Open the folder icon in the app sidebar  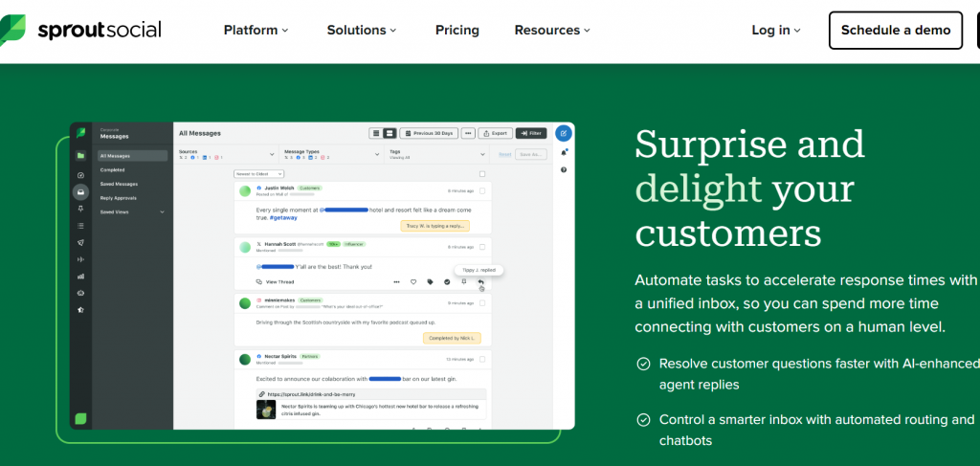[x=80, y=156]
